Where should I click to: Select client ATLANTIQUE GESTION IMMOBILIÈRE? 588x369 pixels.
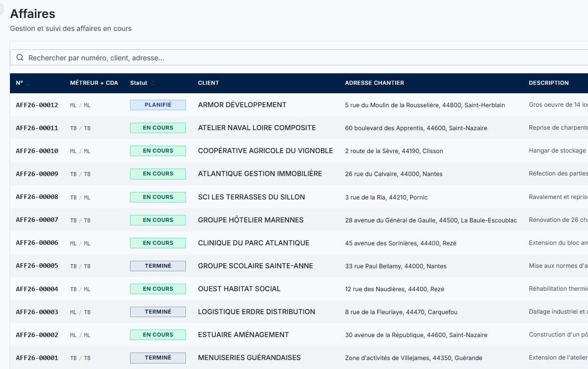click(x=260, y=174)
